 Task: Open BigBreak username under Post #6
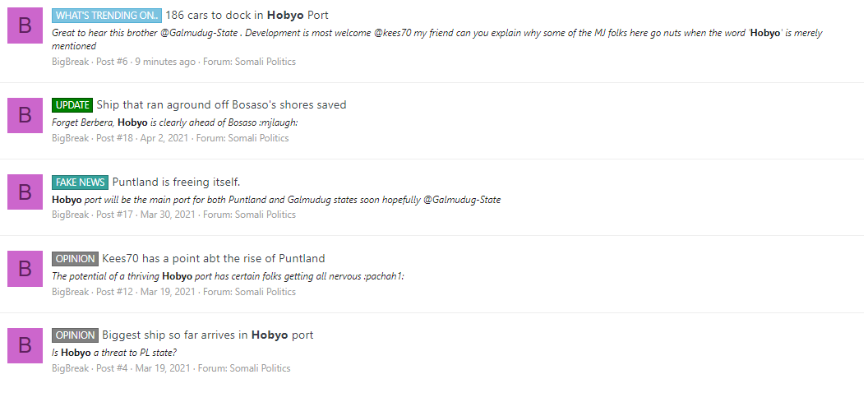tap(71, 62)
